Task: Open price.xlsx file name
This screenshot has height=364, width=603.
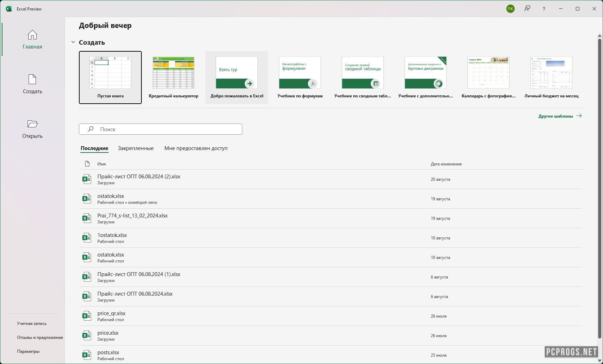Action: [x=108, y=333]
